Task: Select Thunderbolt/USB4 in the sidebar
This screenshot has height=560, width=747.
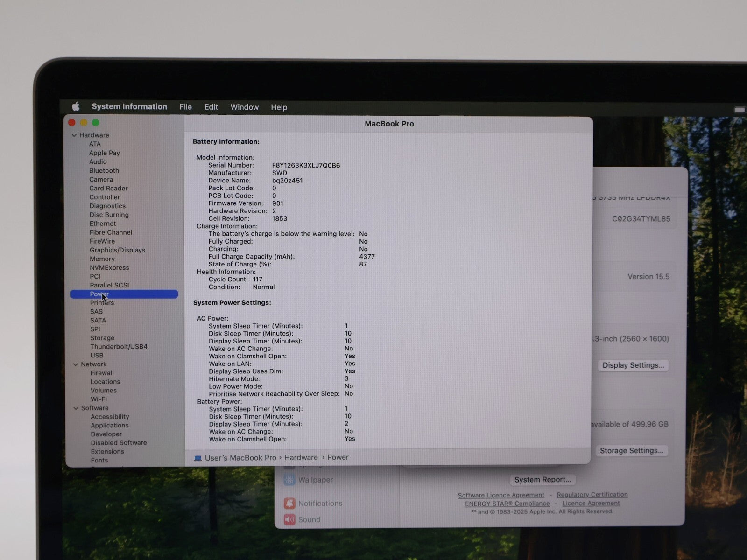Action: (x=119, y=347)
